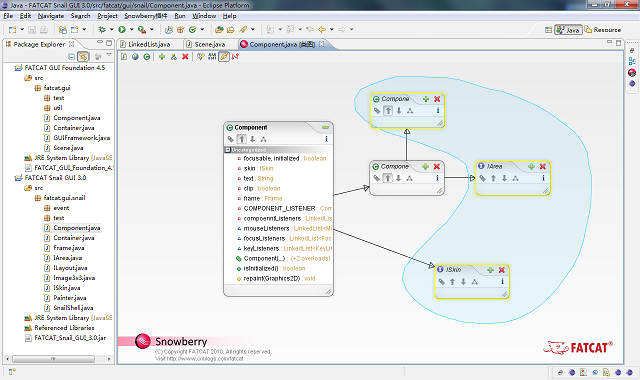
Task: Click the Package Explorer horizontal scrollbar
Action: (53, 359)
